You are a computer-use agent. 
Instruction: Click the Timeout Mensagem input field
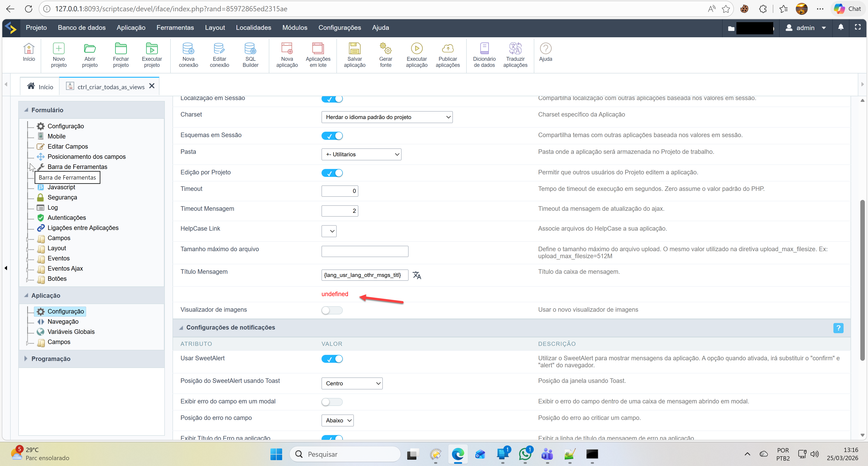coord(339,211)
